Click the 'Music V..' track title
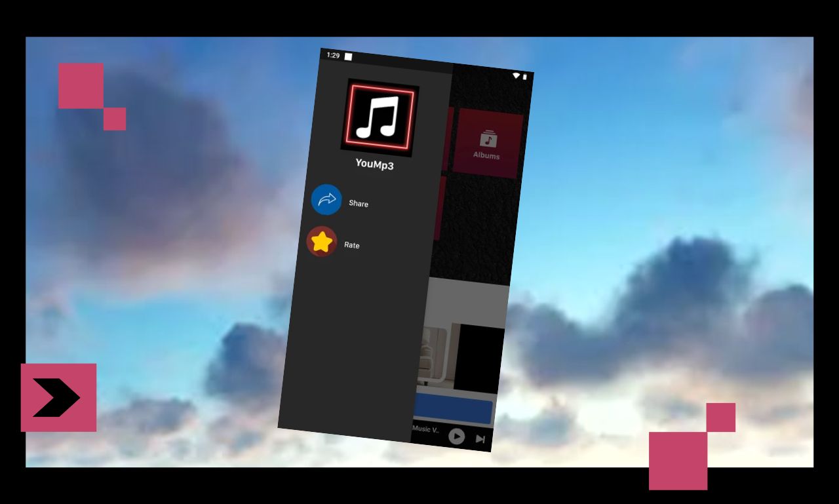 point(426,429)
